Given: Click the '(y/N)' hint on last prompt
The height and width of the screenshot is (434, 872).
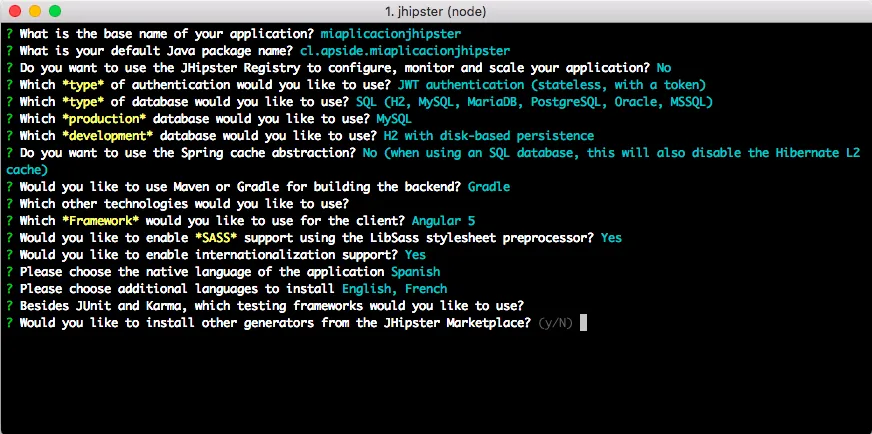Looking at the screenshot, I should pyautogui.click(x=556, y=323).
